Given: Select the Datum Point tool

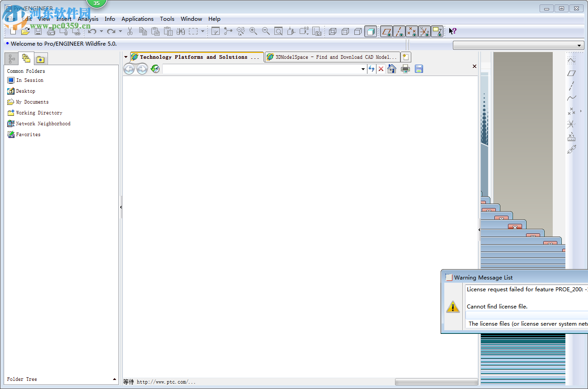Looking at the screenshot, I should pyautogui.click(x=571, y=111).
